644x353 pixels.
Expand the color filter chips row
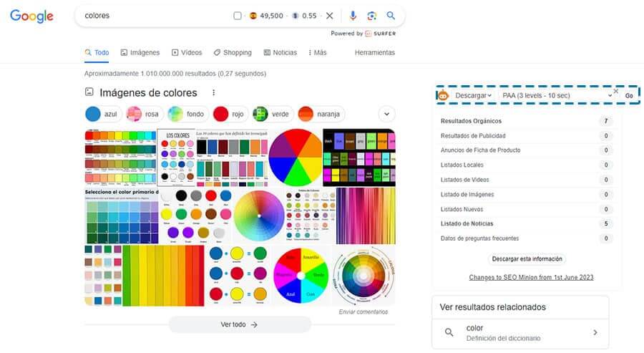(387, 114)
